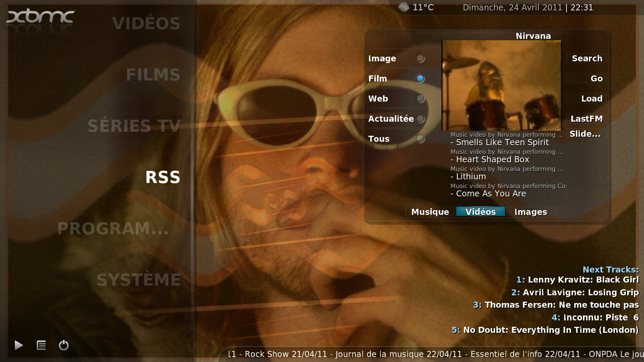Select Smells Like Teen Spirit video
Image resolution: width=644 pixels, height=362 pixels.
[506, 139]
